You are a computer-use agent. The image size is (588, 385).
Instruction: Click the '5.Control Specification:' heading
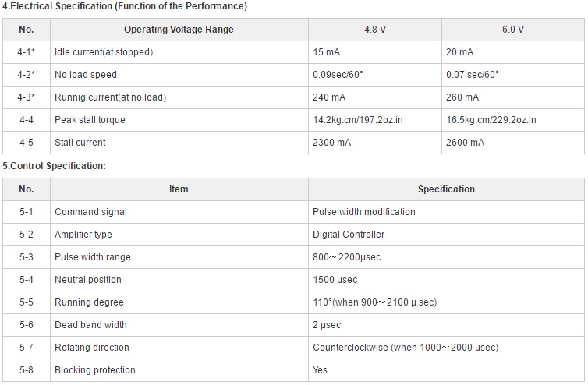(55, 166)
